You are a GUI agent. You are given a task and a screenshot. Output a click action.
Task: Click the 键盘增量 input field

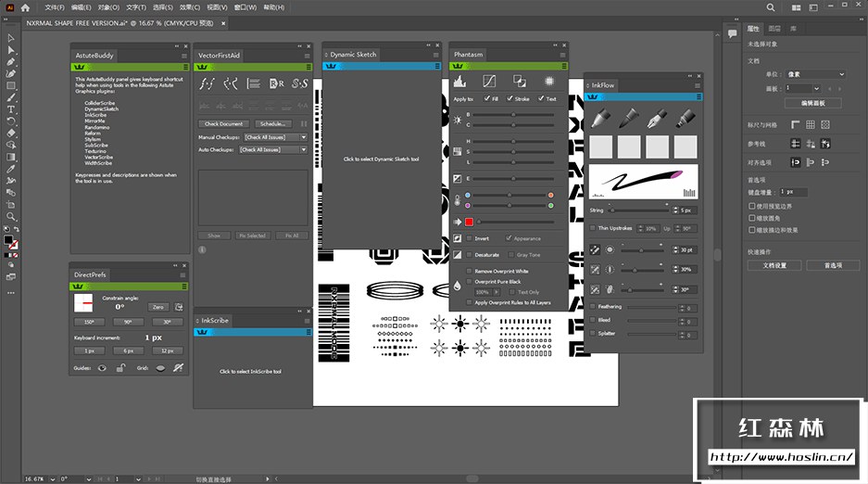[x=793, y=192]
